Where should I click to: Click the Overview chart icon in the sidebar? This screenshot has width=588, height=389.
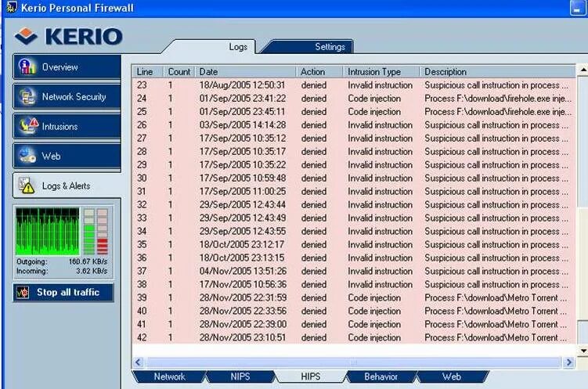pos(27,67)
